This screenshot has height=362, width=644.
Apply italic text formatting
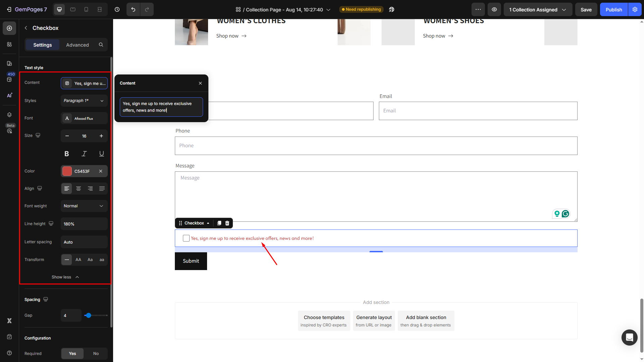pos(84,154)
